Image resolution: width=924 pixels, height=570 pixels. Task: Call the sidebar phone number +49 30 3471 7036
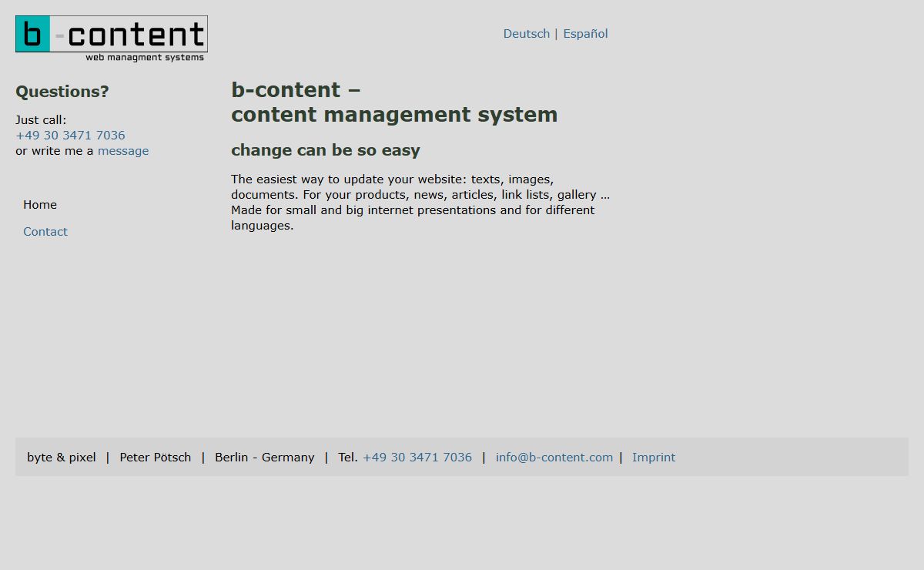click(70, 136)
